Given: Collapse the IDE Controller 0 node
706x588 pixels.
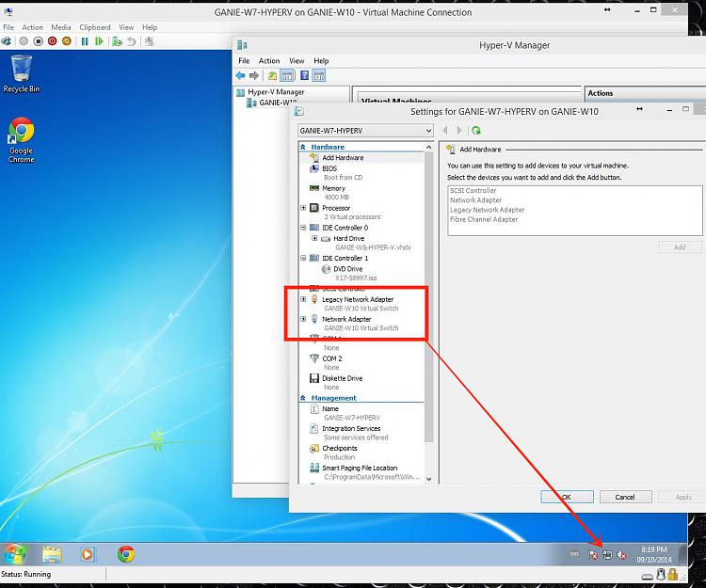Looking at the screenshot, I should point(303,228).
